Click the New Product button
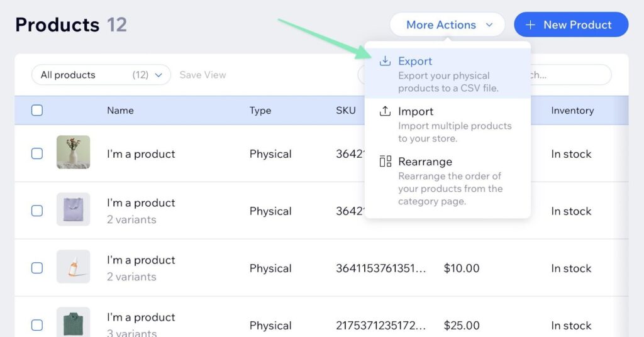This screenshot has width=644, height=337. pos(570,25)
